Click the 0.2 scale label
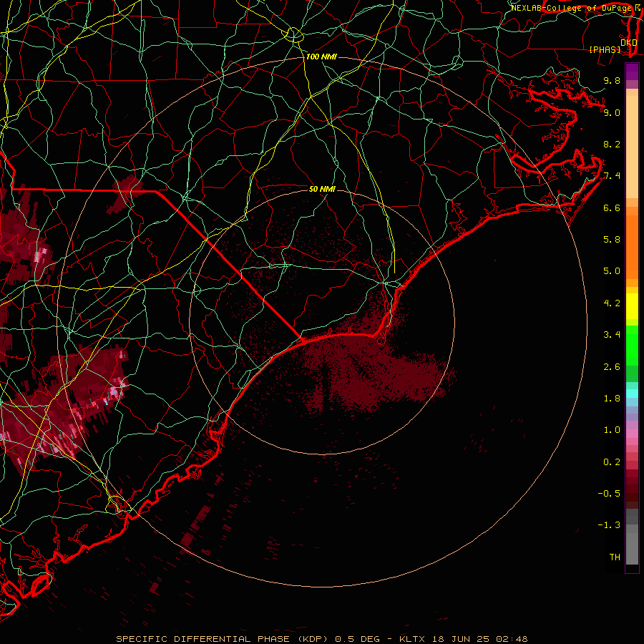 (612, 462)
